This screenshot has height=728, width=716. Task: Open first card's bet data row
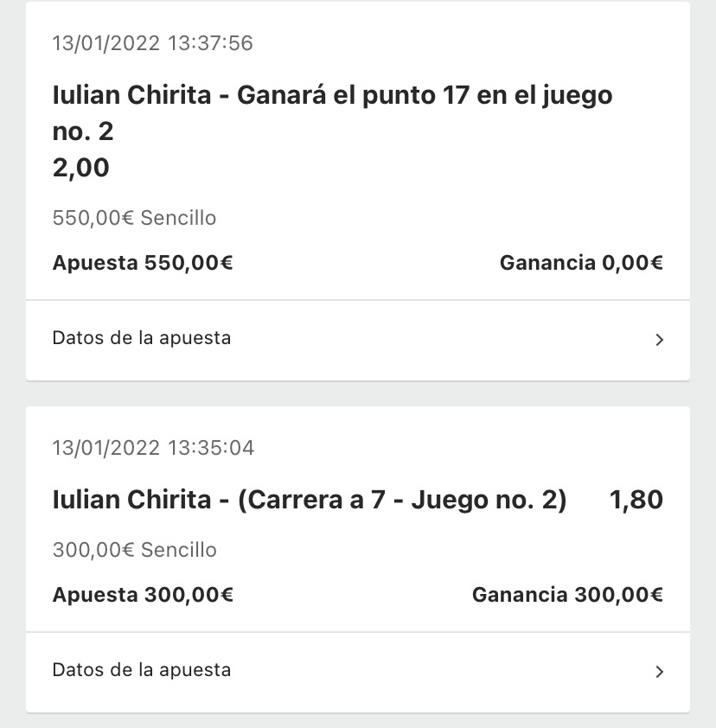pyautogui.click(x=357, y=341)
